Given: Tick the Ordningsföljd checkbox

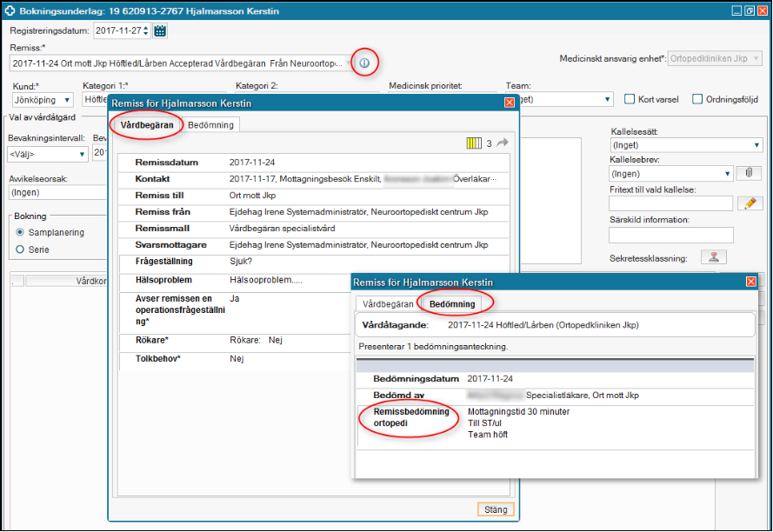Looking at the screenshot, I should click(x=697, y=99).
